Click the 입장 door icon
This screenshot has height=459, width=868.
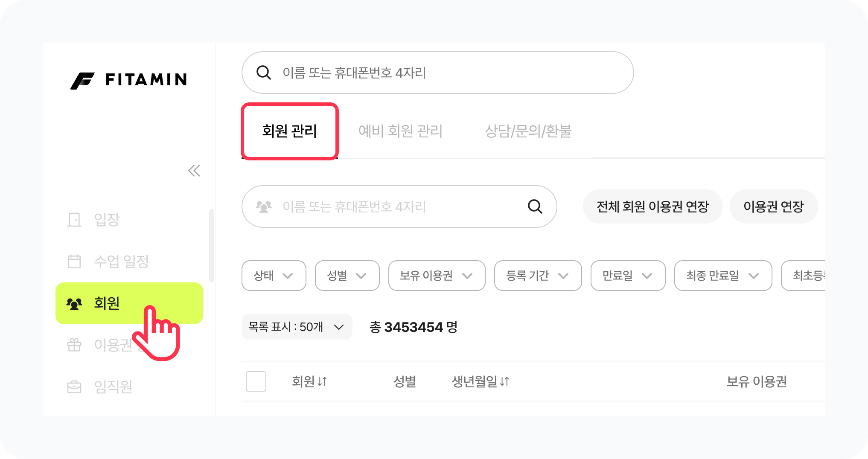pyautogui.click(x=74, y=220)
